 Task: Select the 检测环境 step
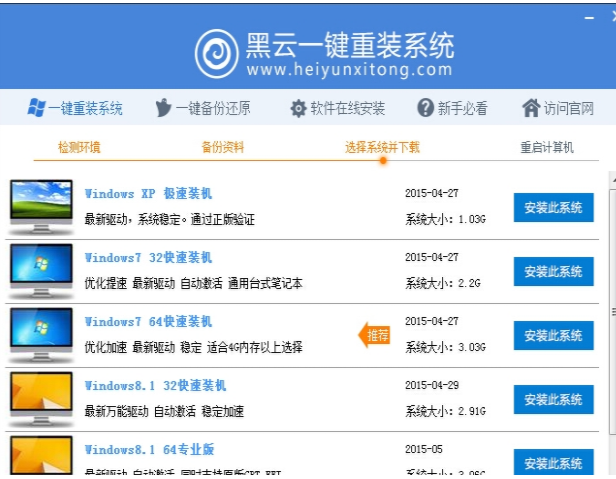point(79,147)
